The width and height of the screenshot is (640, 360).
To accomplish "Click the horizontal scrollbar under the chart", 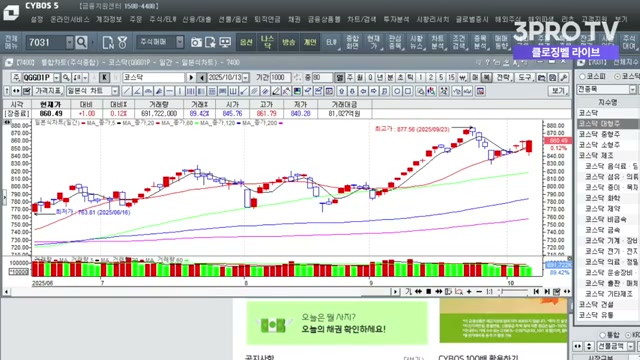I will coord(201,291).
